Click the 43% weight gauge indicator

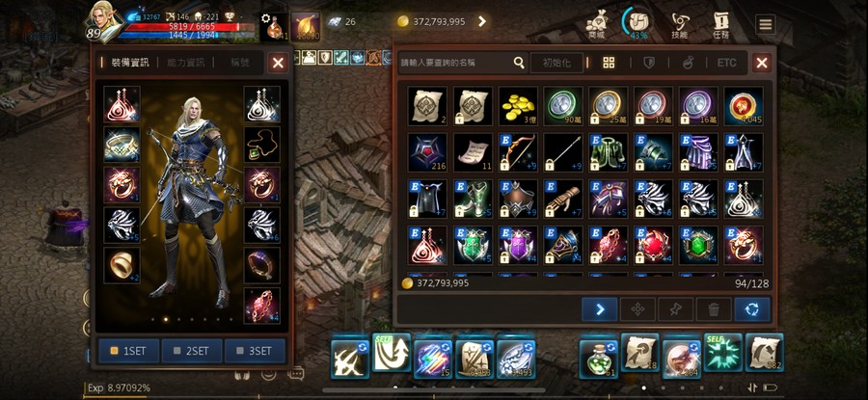[638, 23]
